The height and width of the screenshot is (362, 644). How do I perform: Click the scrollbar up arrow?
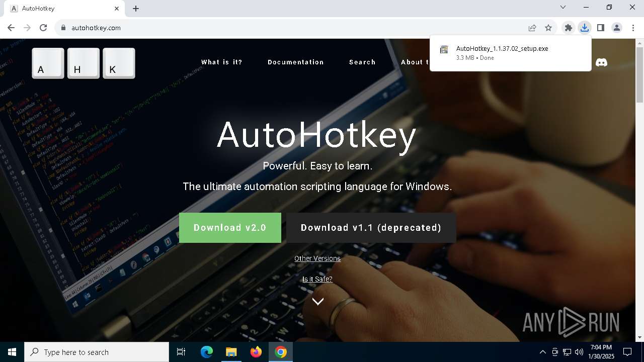click(639, 43)
